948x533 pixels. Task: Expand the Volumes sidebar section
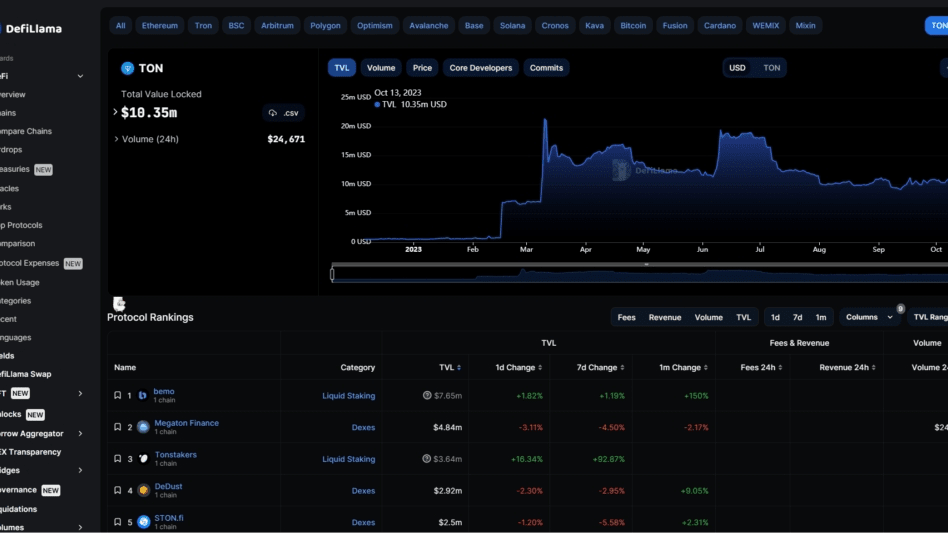pyautogui.click(x=80, y=528)
